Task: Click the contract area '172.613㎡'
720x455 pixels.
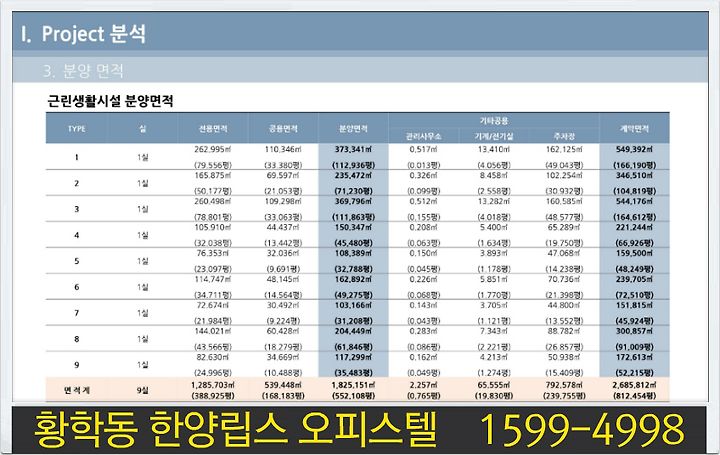Action: click(635, 357)
